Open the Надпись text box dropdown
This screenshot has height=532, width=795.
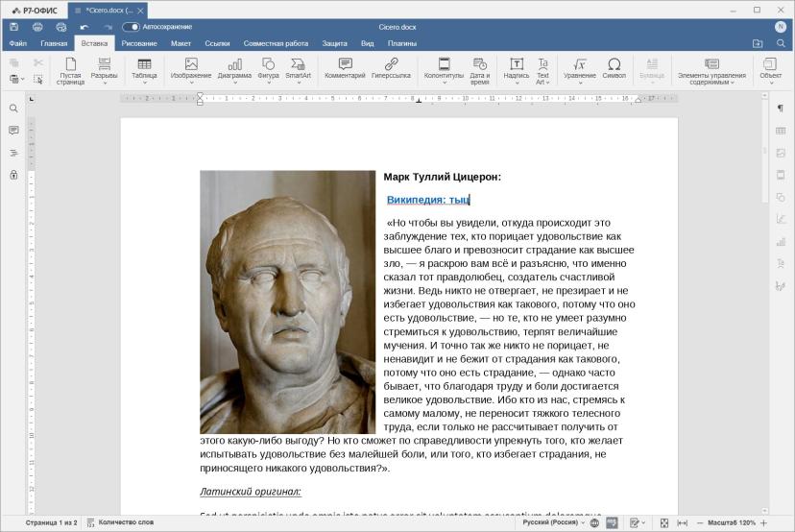pos(517,70)
